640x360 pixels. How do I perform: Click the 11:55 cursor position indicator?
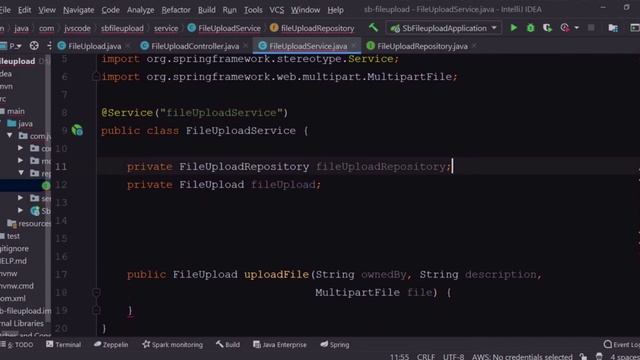399,356
